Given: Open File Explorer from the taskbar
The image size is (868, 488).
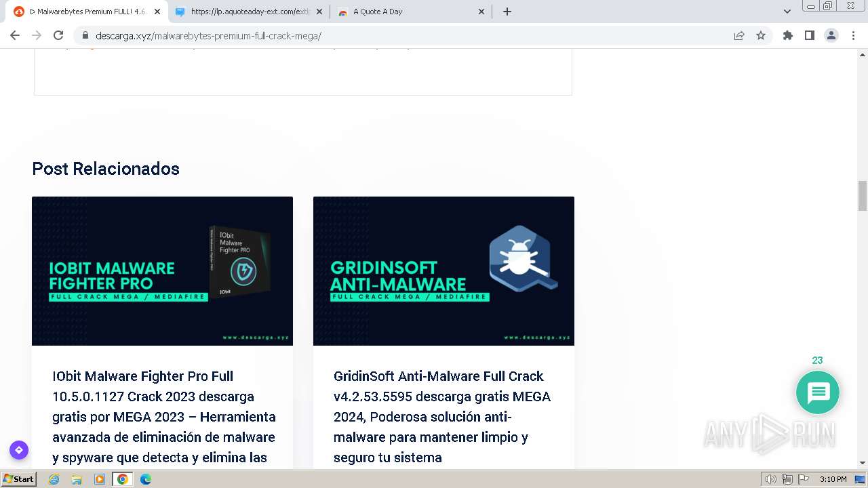Looking at the screenshot, I should (x=77, y=479).
